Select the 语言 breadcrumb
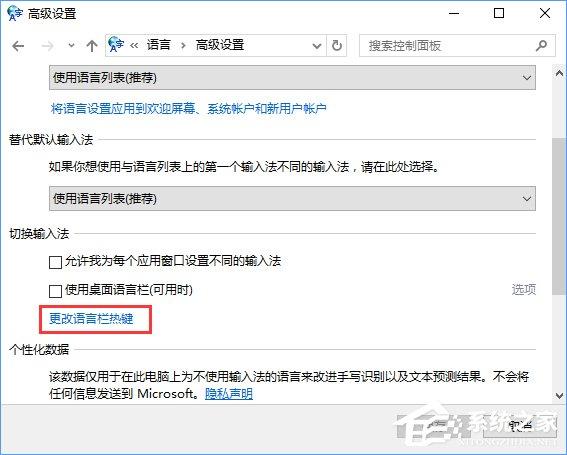567x455 pixels. [x=158, y=45]
